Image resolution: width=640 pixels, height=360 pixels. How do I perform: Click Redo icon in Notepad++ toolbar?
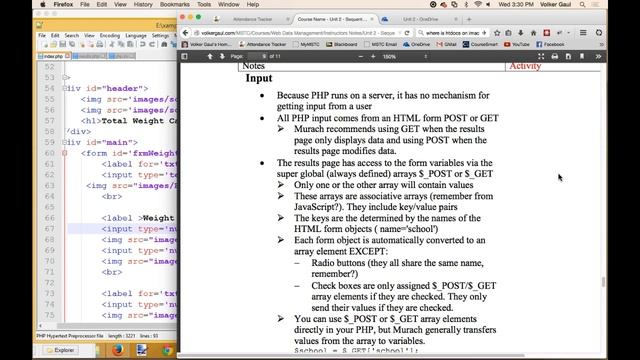click(x=151, y=44)
